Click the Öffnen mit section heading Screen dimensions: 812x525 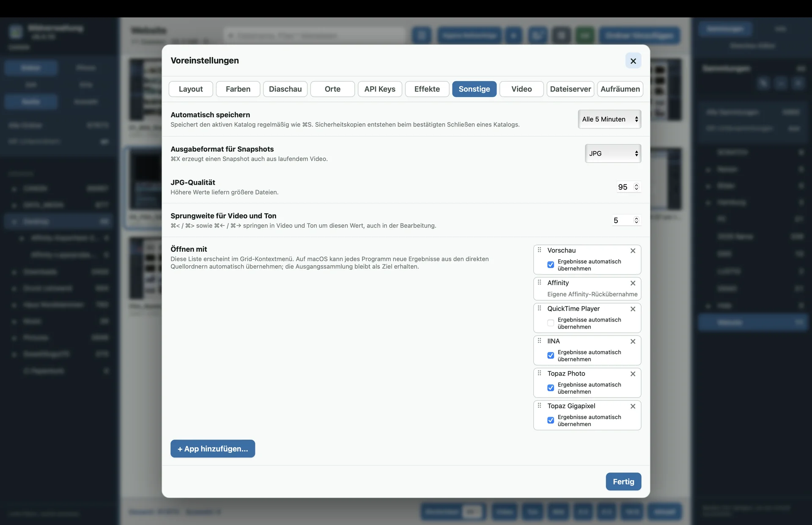click(x=189, y=249)
